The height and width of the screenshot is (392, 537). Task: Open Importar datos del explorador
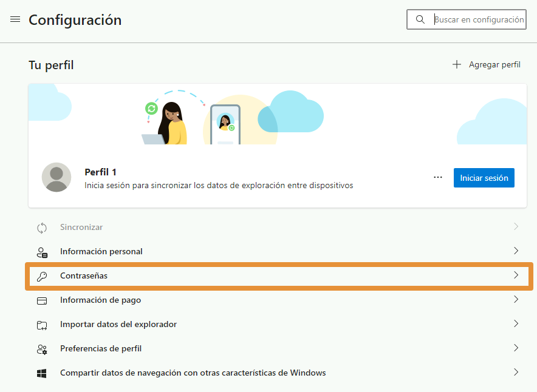(x=118, y=324)
